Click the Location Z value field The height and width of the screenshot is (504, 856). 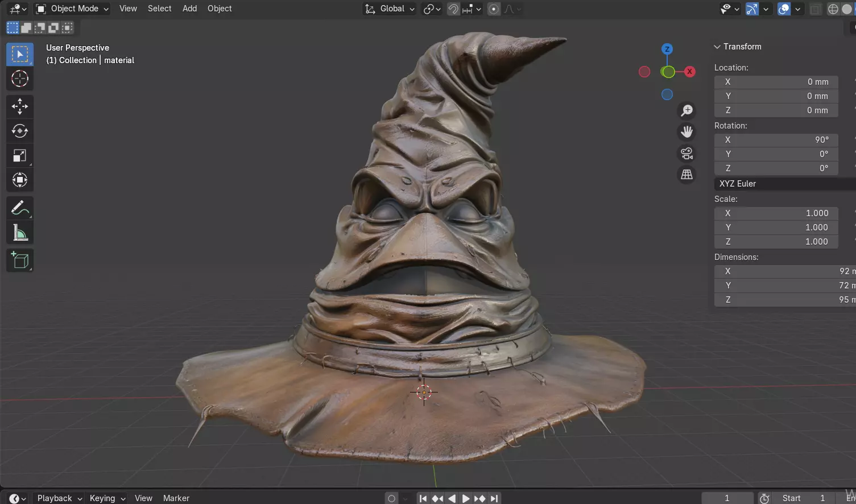coord(776,110)
